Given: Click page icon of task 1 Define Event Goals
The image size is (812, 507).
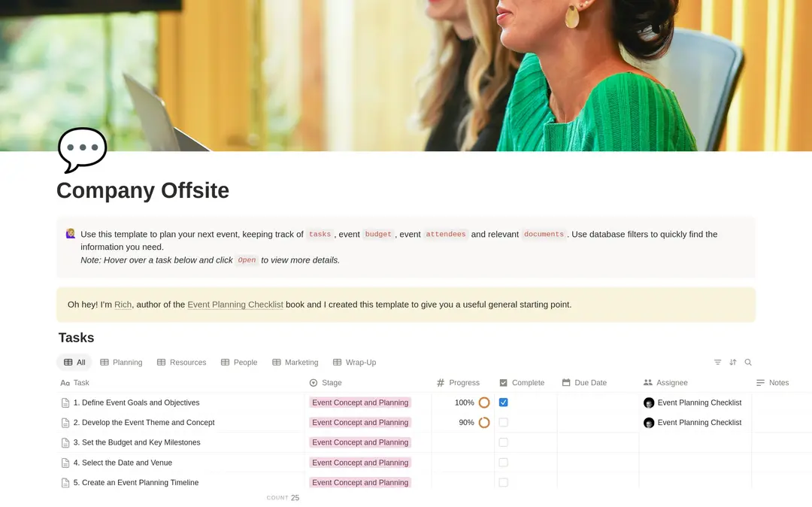Looking at the screenshot, I should coord(65,403).
